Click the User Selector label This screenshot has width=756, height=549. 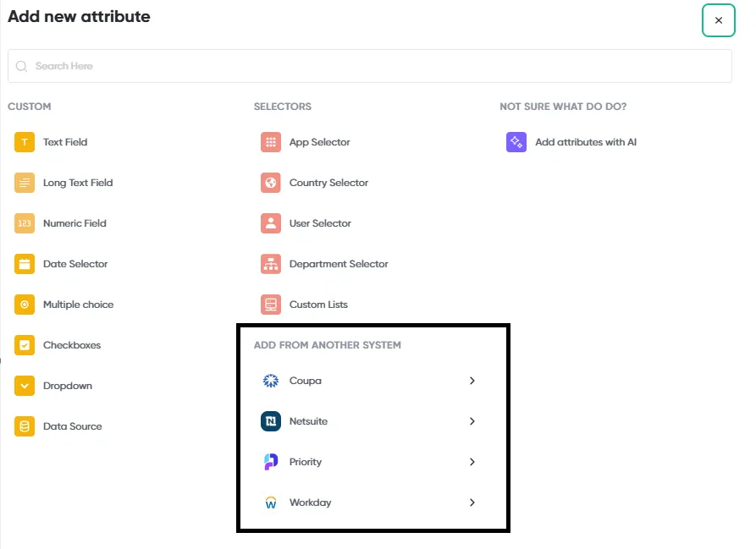(x=320, y=223)
